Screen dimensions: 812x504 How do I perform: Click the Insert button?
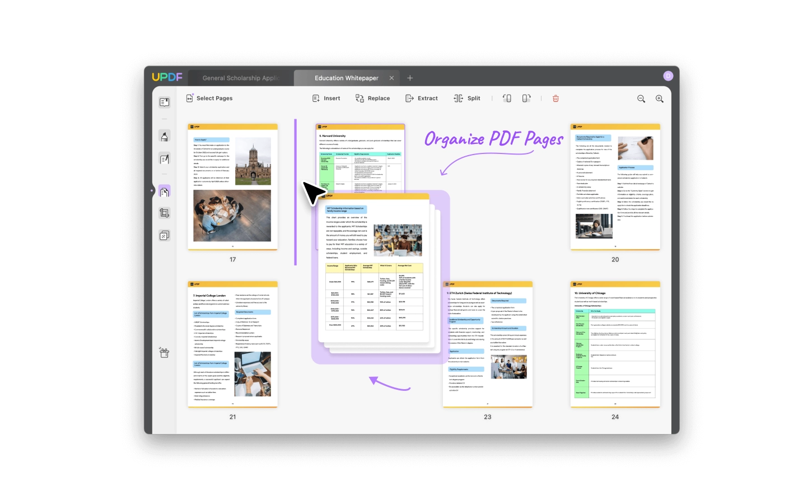click(x=326, y=98)
